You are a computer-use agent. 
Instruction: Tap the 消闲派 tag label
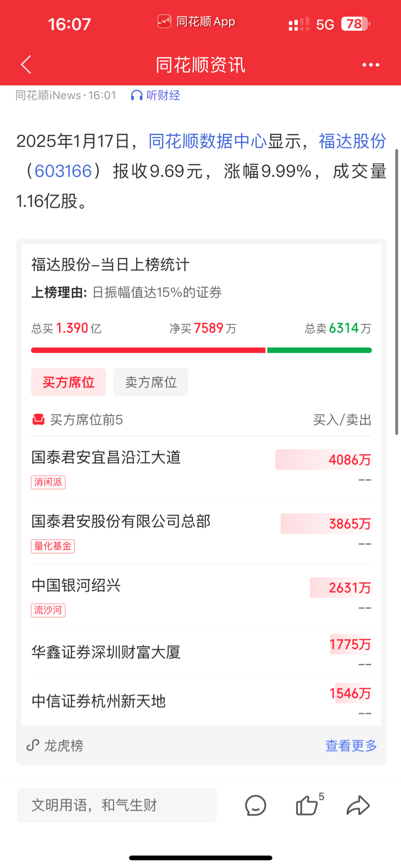[x=48, y=482]
